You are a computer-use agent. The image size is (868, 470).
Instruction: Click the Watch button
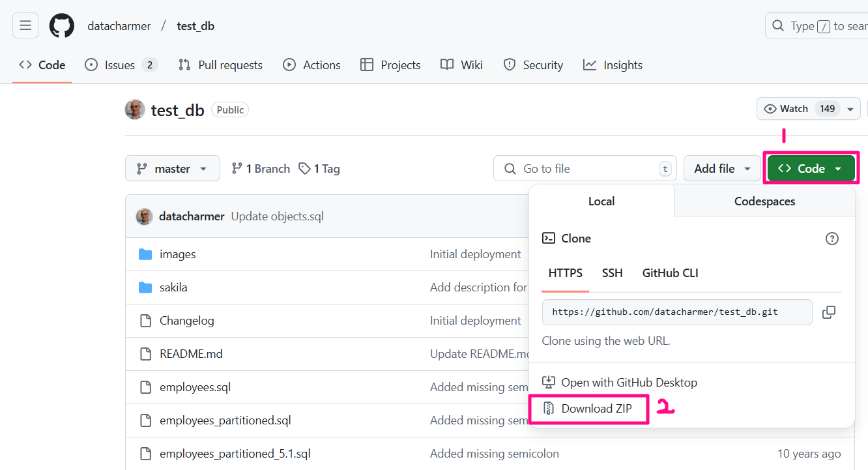click(x=799, y=109)
